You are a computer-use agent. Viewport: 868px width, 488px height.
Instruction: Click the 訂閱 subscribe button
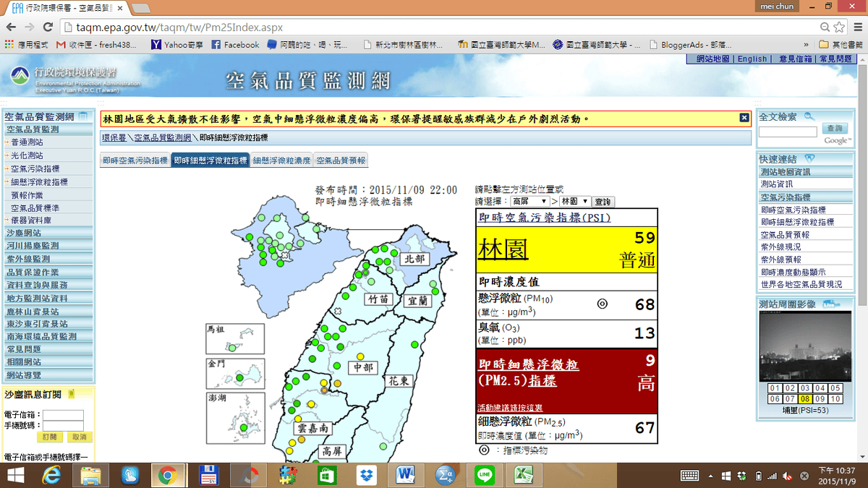(x=49, y=437)
